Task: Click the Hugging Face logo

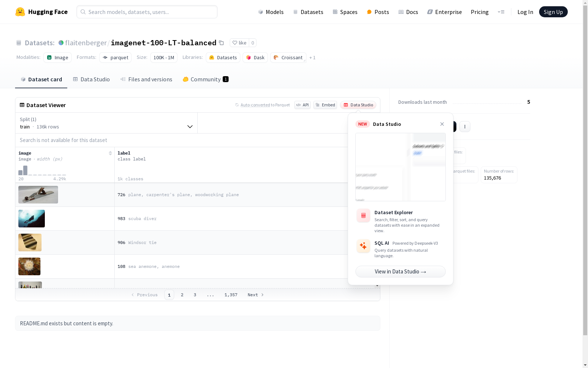Action: [41, 12]
